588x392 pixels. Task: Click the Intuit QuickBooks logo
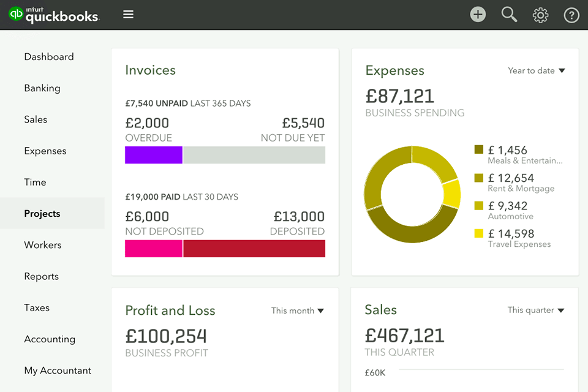[x=54, y=14]
